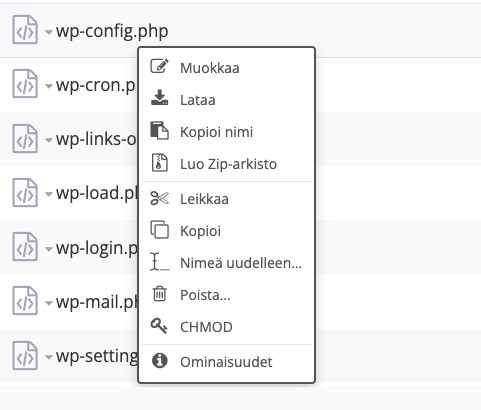Screen dimensions: 481x410
Task: Click the wp-settings file code icon
Action: pyautogui.click(x=25, y=355)
